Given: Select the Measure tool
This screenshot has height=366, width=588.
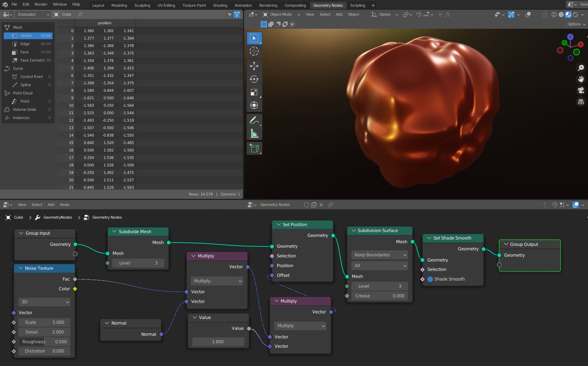Looking at the screenshot, I should (254, 134).
